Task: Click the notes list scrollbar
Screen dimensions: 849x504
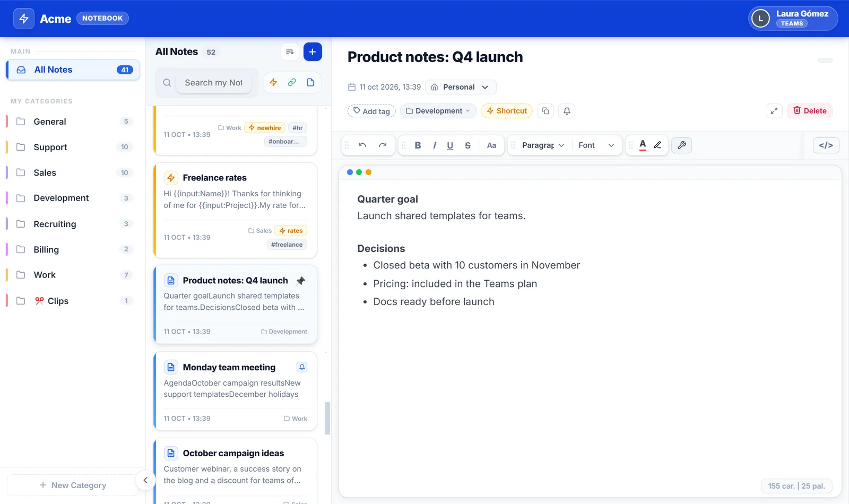Action: [327, 418]
